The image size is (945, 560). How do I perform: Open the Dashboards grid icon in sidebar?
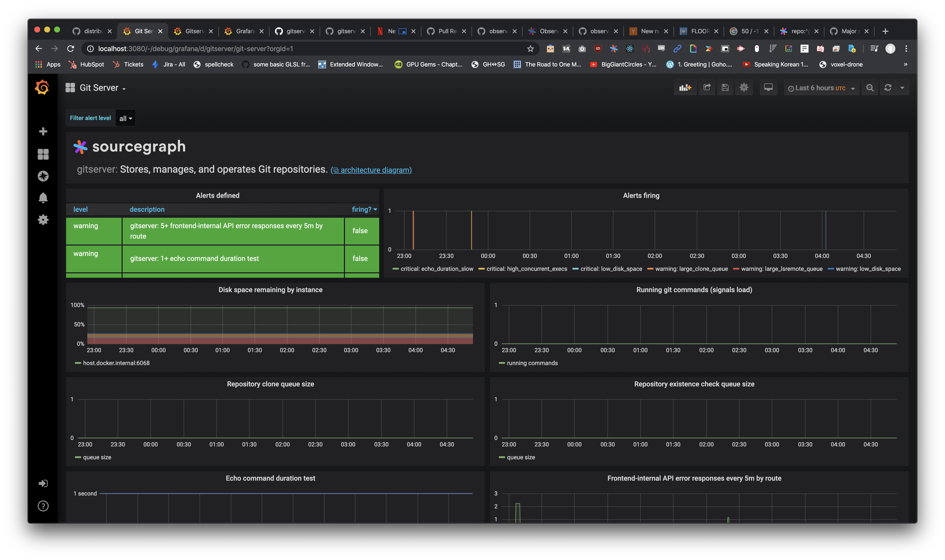coord(43,154)
